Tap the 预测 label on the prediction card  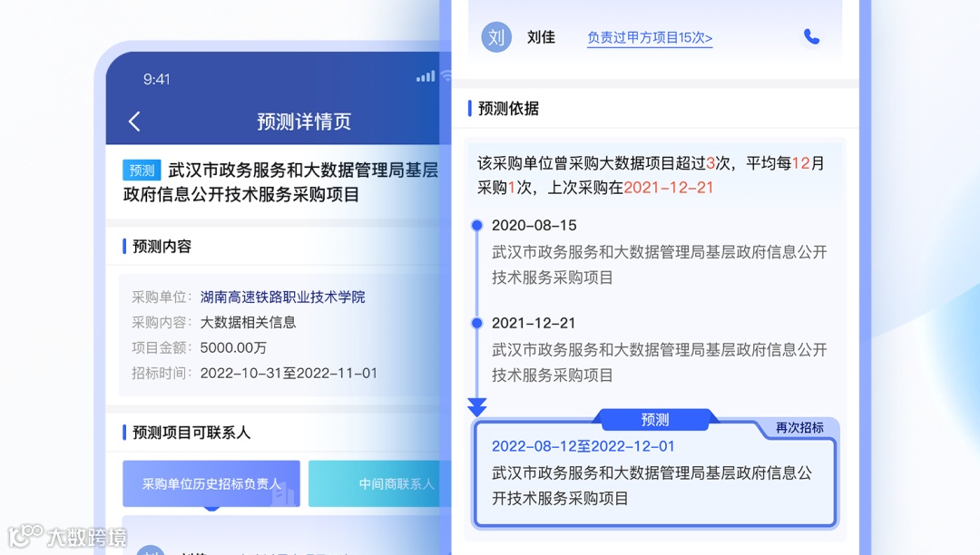point(655,420)
